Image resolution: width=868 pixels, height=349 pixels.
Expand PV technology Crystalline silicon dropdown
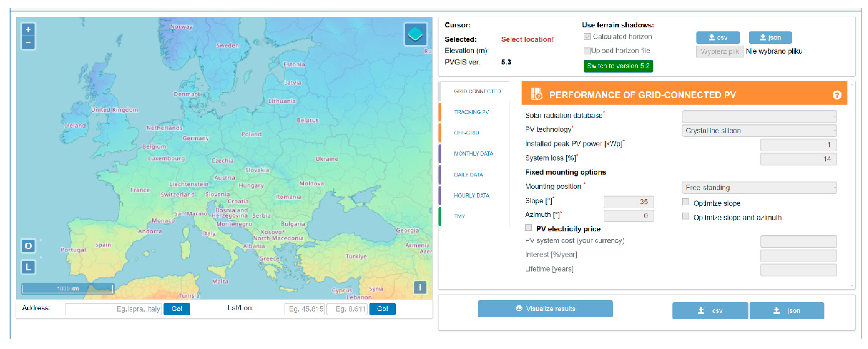759,131
